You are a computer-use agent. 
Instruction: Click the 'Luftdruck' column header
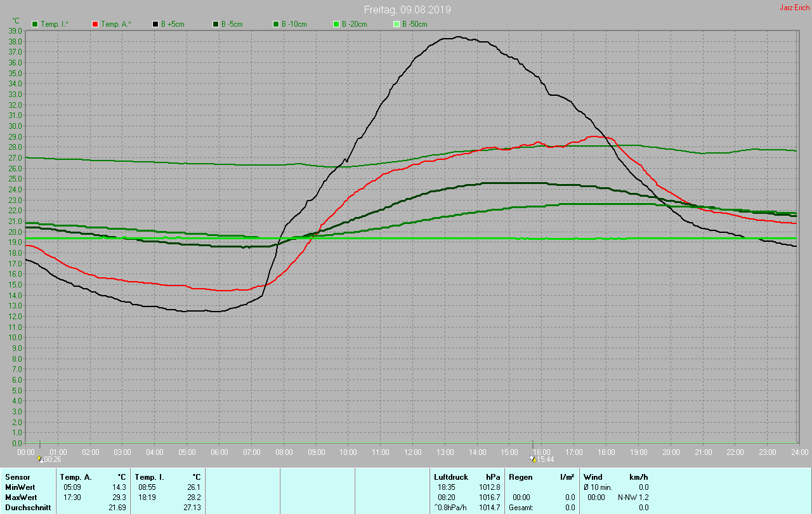click(x=451, y=477)
